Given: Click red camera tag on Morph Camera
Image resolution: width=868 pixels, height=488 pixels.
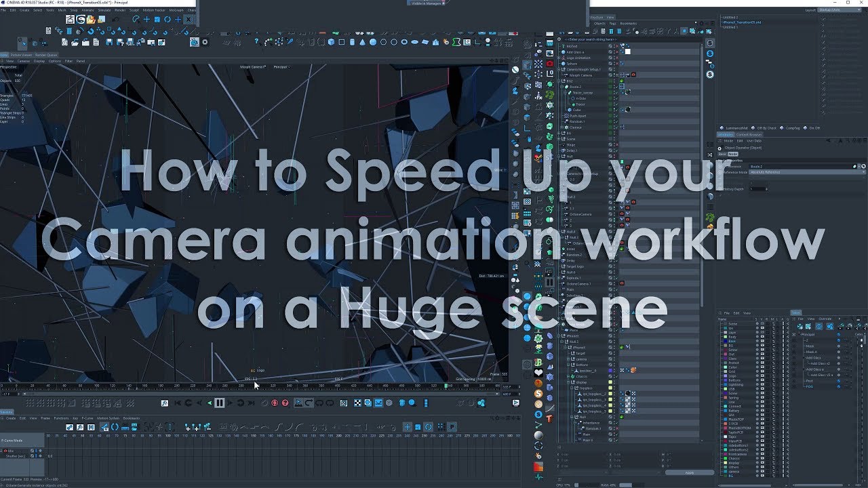Looking at the screenshot, I should tap(633, 75).
